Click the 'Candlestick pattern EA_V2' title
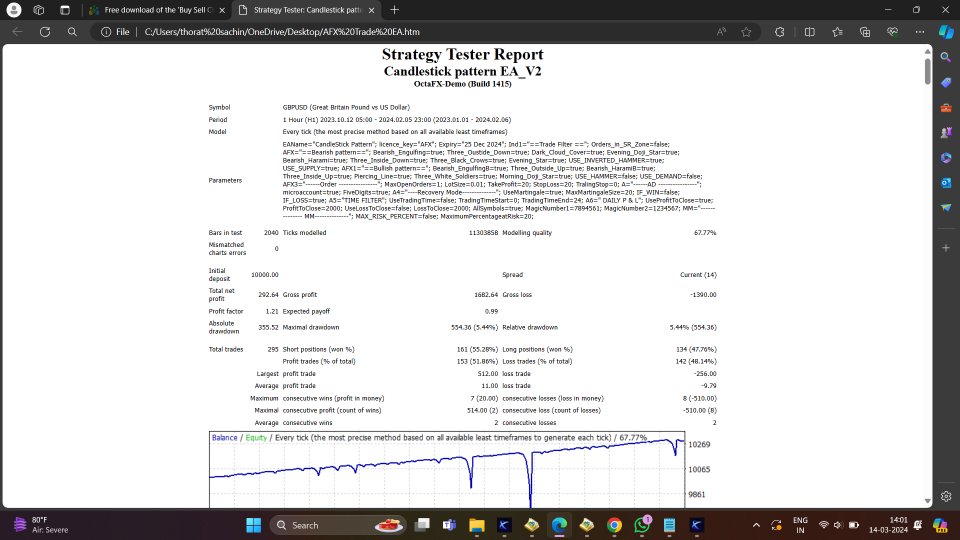The height and width of the screenshot is (540, 960). click(x=462, y=71)
